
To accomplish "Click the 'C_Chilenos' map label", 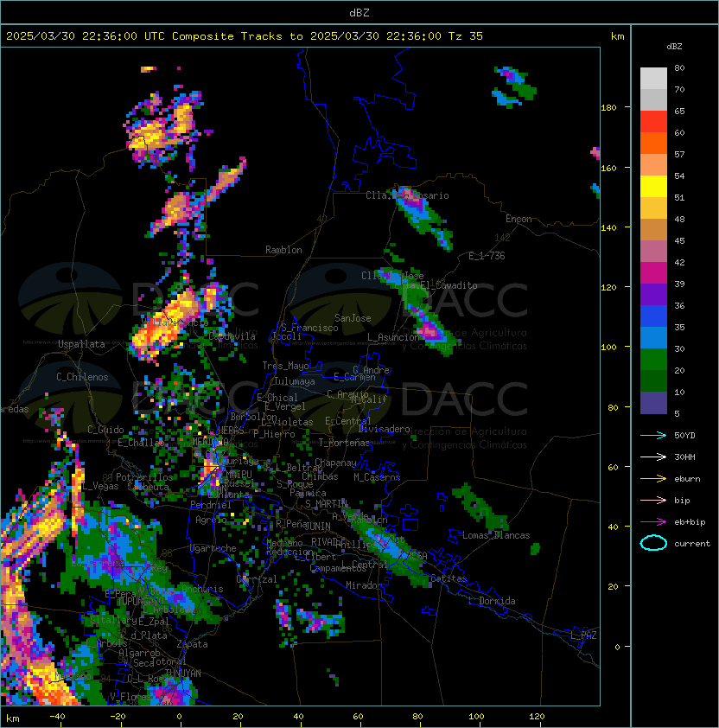I will click(x=82, y=377).
